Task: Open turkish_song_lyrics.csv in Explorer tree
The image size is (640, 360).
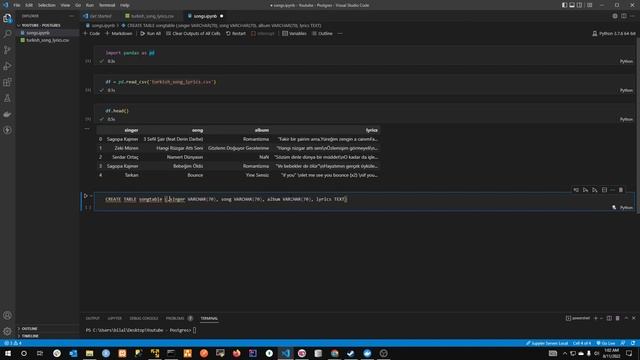Action: [47, 40]
